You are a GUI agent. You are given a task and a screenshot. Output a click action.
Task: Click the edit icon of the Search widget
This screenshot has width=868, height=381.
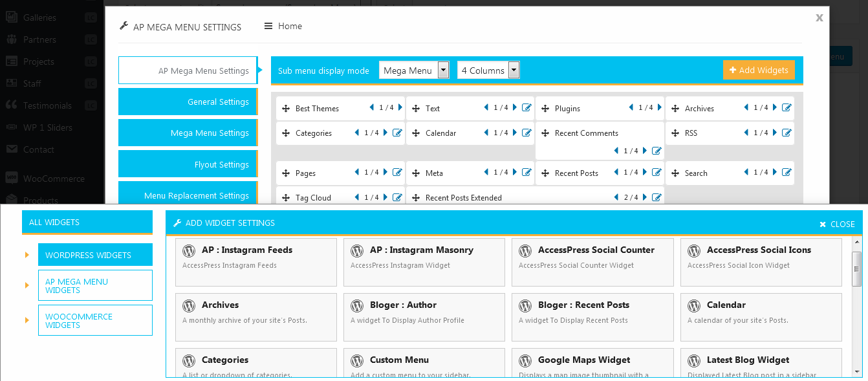(x=787, y=173)
